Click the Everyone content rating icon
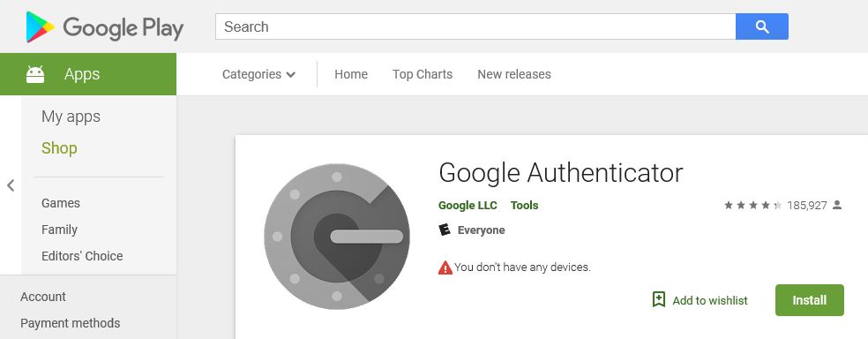This screenshot has width=868, height=339. [445, 230]
